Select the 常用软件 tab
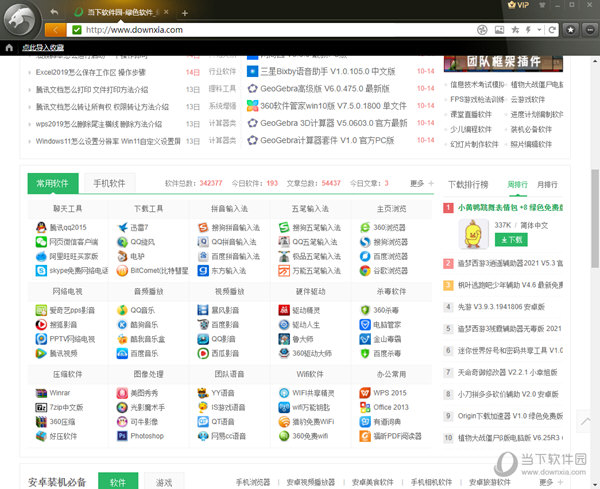 click(53, 183)
